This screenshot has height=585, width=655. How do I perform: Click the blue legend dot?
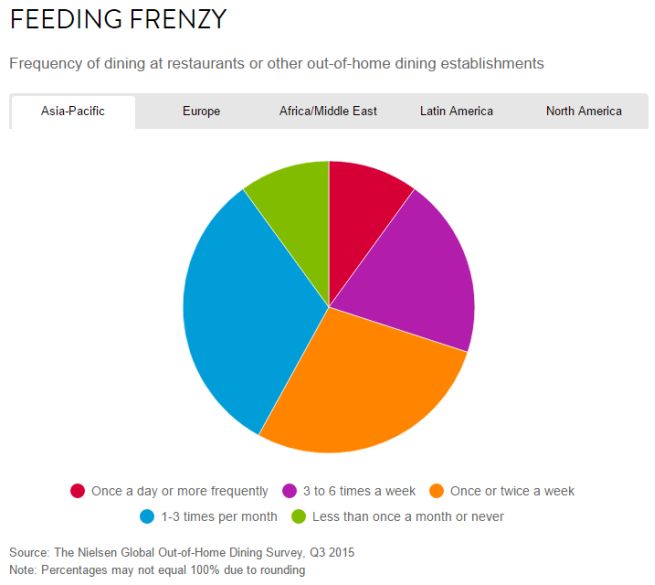148,517
